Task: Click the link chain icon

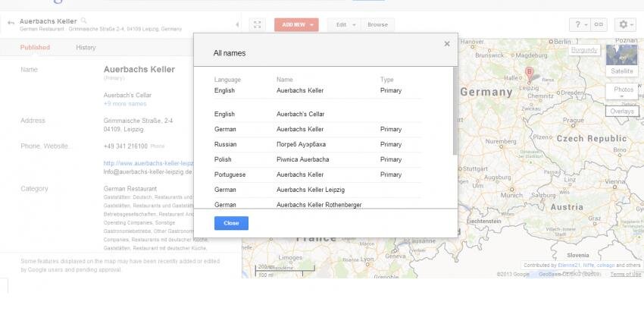Action: pos(599,25)
